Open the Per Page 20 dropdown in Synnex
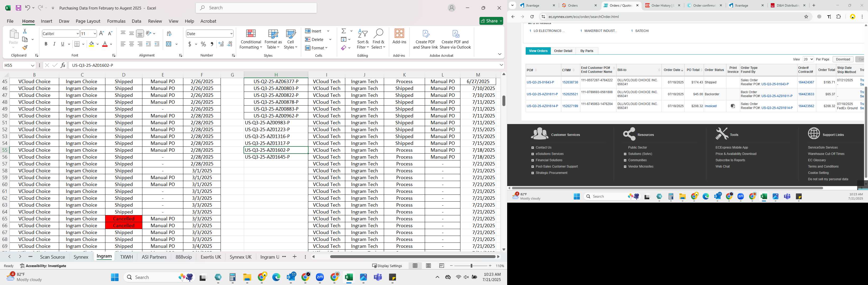Viewport: 868px width, 285px height. point(808,59)
